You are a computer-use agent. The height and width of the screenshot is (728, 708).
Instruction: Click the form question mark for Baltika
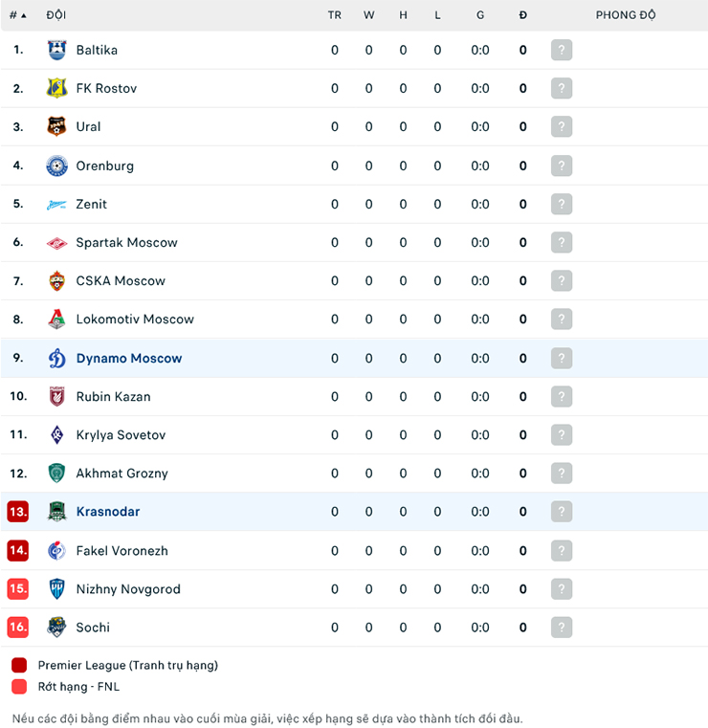click(562, 50)
